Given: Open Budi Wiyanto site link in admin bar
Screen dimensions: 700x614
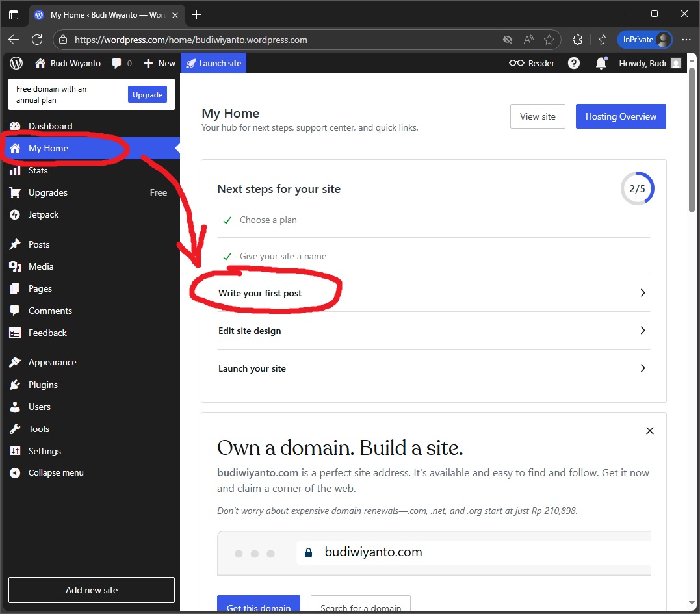Looking at the screenshot, I should [x=68, y=64].
